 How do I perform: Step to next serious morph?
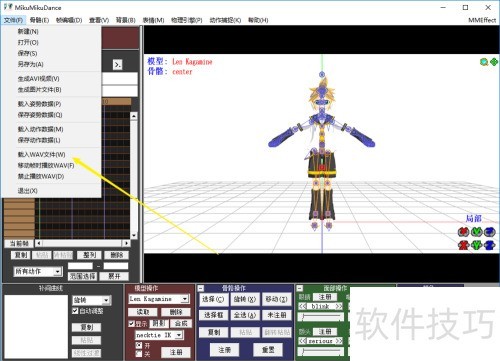(x=339, y=341)
